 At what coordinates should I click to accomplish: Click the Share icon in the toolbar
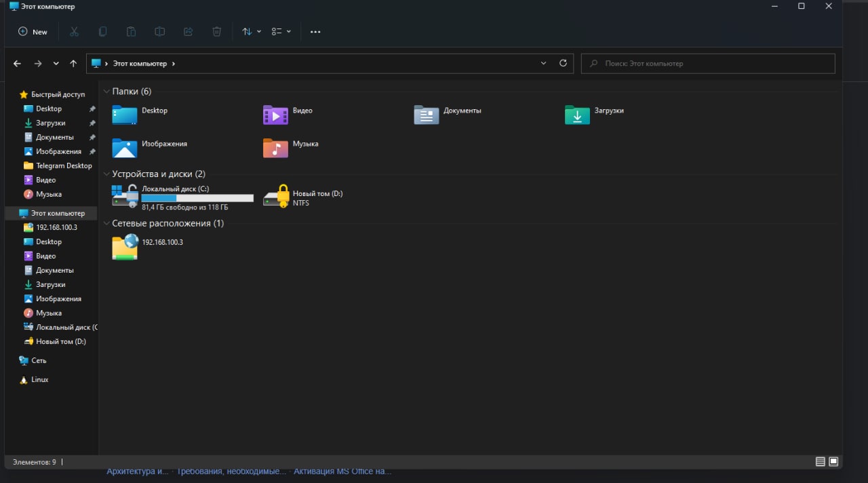tap(189, 32)
